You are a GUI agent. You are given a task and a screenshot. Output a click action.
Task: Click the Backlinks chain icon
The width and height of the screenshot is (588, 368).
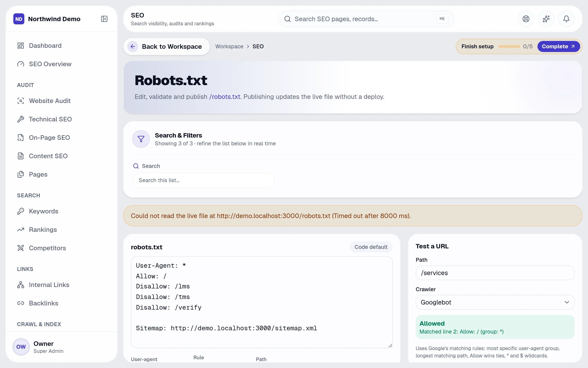point(21,303)
